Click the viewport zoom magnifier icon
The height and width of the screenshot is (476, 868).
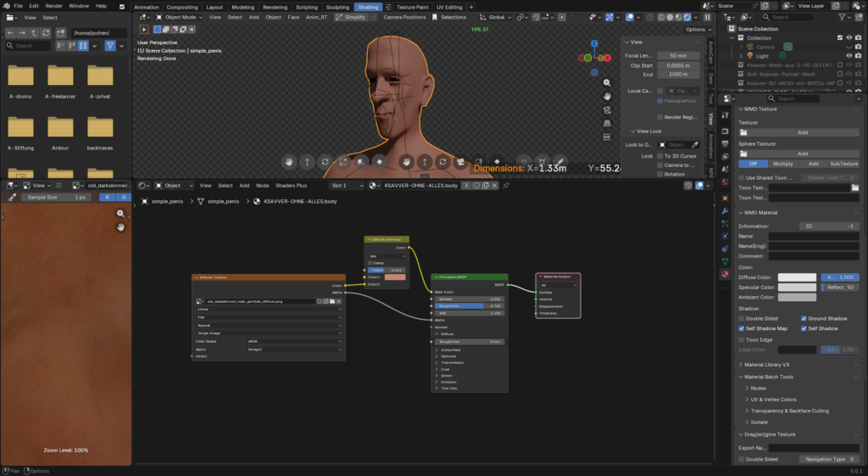click(x=607, y=82)
